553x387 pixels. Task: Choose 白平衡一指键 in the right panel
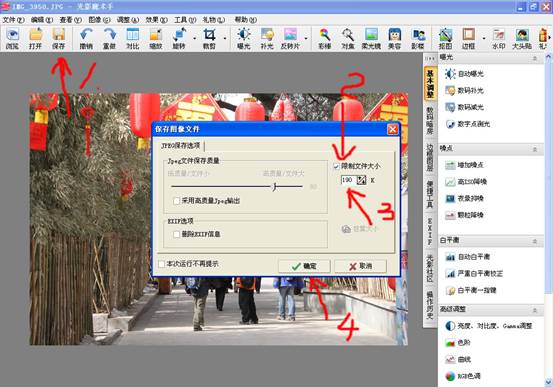click(x=471, y=290)
